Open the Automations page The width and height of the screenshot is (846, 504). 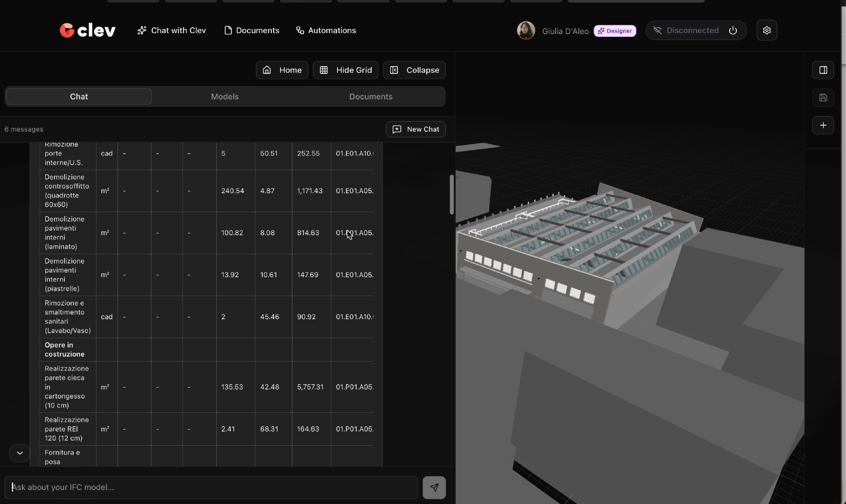click(326, 30)
